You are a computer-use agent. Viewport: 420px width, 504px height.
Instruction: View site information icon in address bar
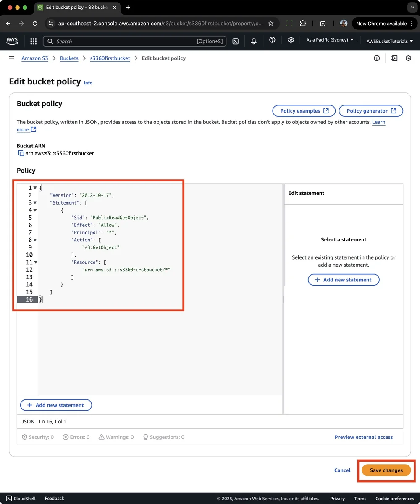[51, 24]
